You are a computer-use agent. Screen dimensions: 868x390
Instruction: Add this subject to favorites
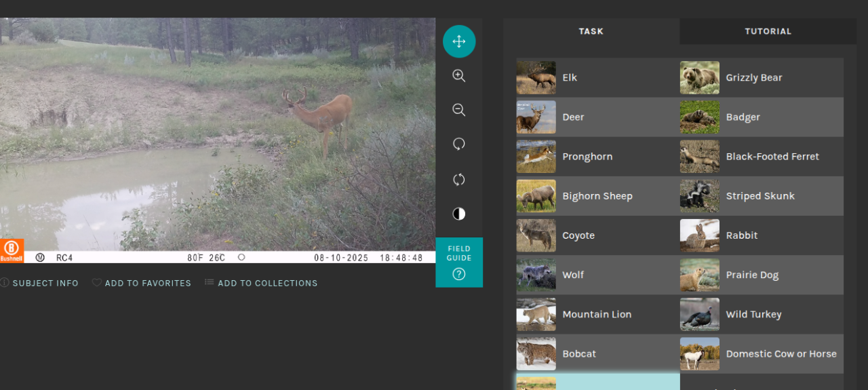142,283
